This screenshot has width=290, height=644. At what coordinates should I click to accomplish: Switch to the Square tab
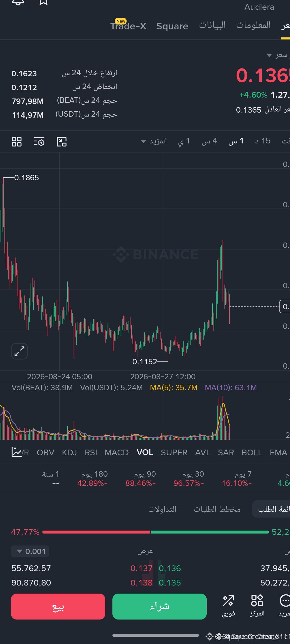coord(172,26)
